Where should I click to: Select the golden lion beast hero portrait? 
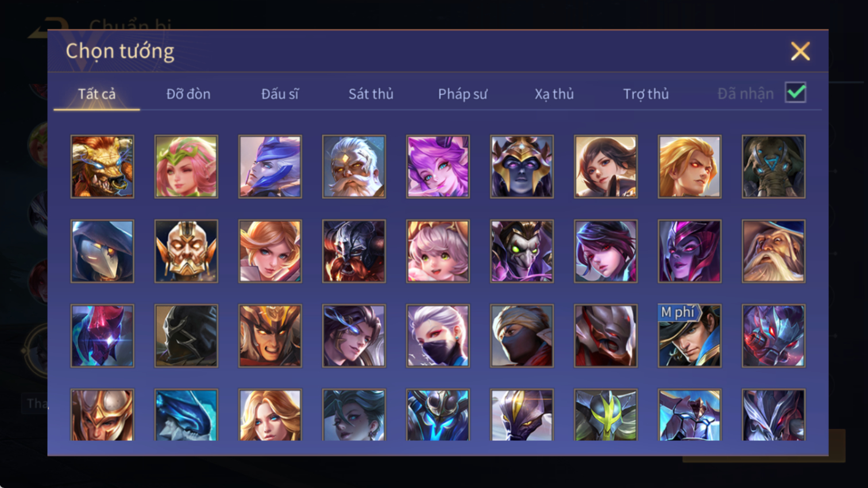pos(102,167)
